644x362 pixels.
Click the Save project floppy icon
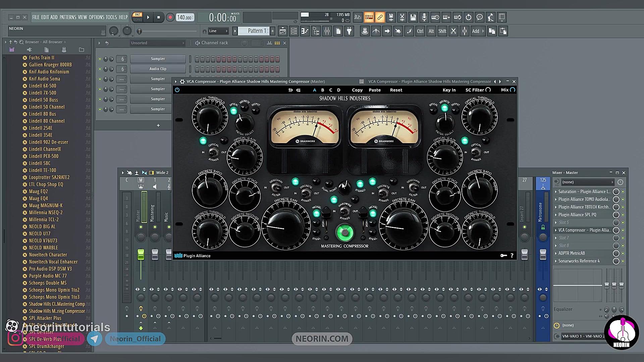(x=413, y=17)
